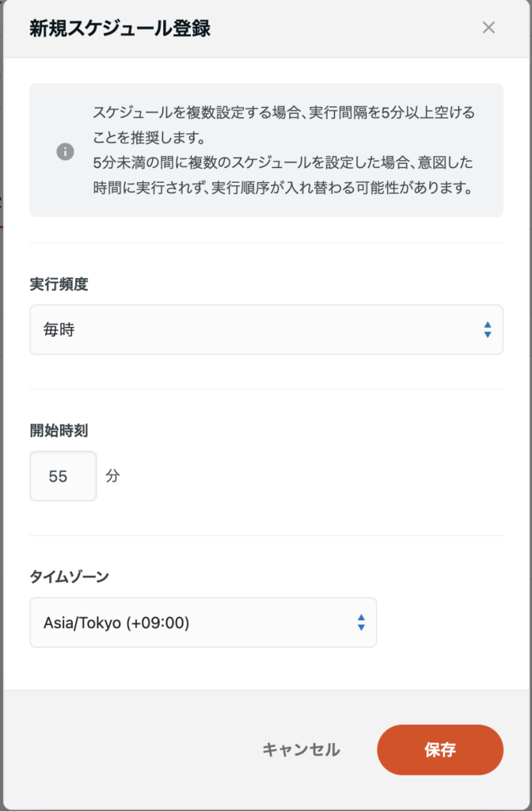Click the タイムゾーン dropdown's blue arrows
532x811 pixels.
coord(361,623)
